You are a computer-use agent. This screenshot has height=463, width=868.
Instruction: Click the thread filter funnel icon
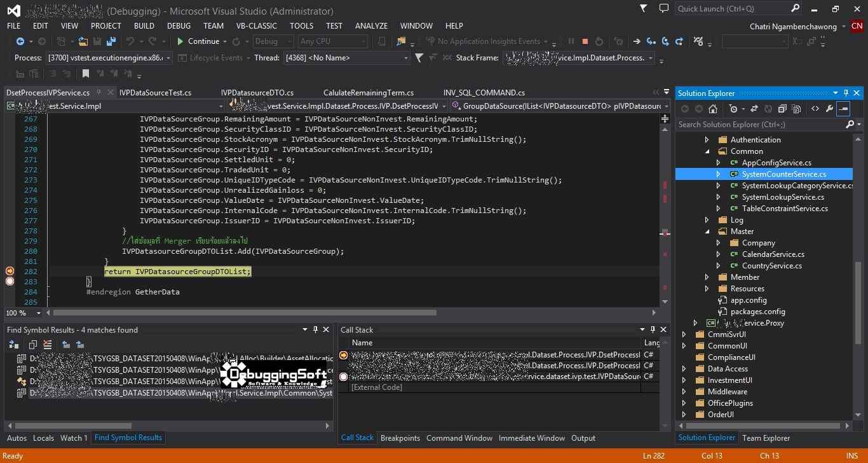pyautogui.click(x=419, y=58)
